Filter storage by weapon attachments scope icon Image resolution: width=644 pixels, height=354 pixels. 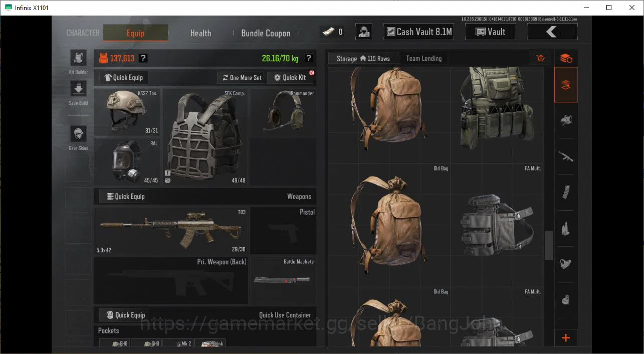click(566, 264)
